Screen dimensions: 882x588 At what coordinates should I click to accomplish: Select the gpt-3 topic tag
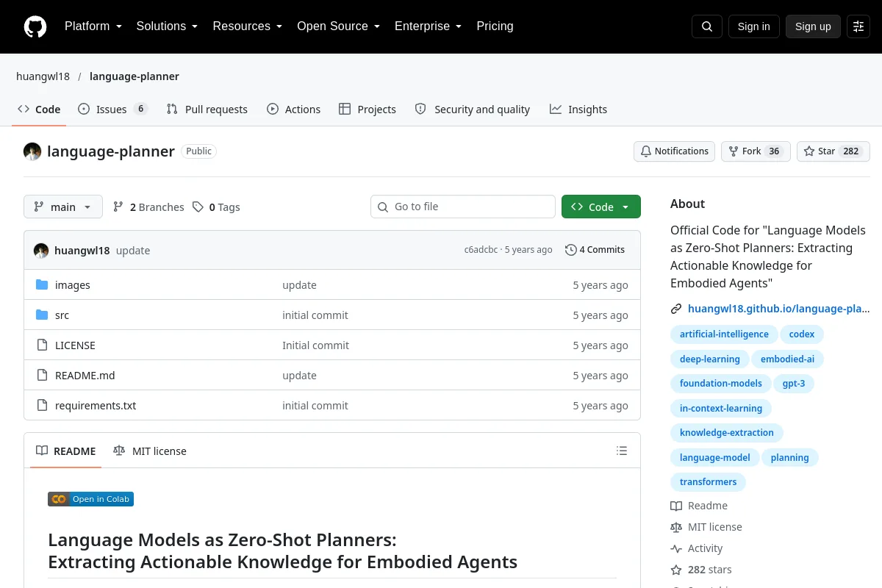click(794, 384)
